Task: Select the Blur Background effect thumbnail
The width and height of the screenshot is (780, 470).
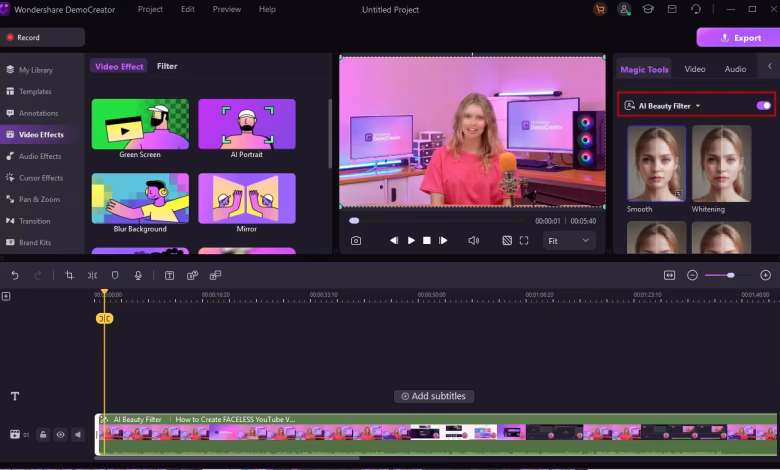Action: click(x=140, y=198)
